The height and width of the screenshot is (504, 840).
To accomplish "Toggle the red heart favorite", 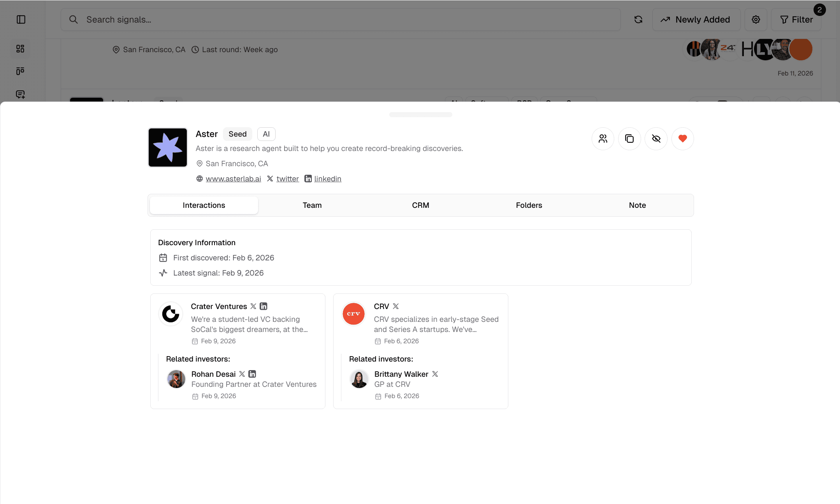I will [682, 139].
